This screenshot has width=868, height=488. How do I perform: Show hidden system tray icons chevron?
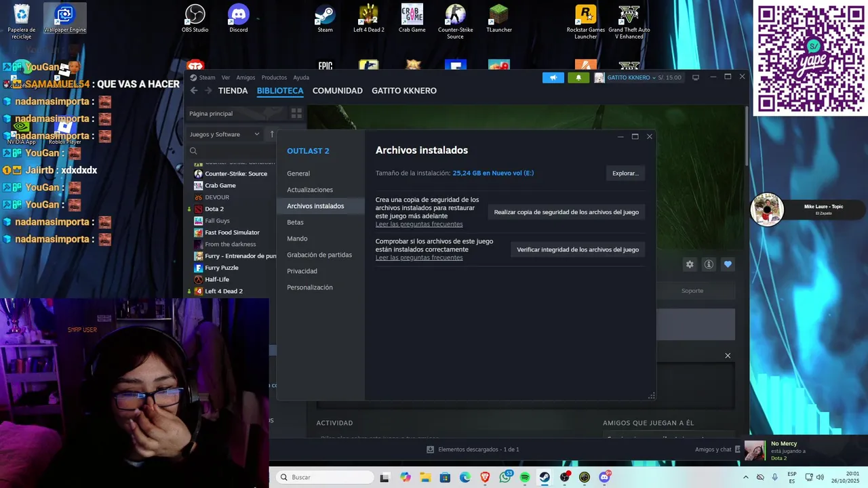(746, 477)
